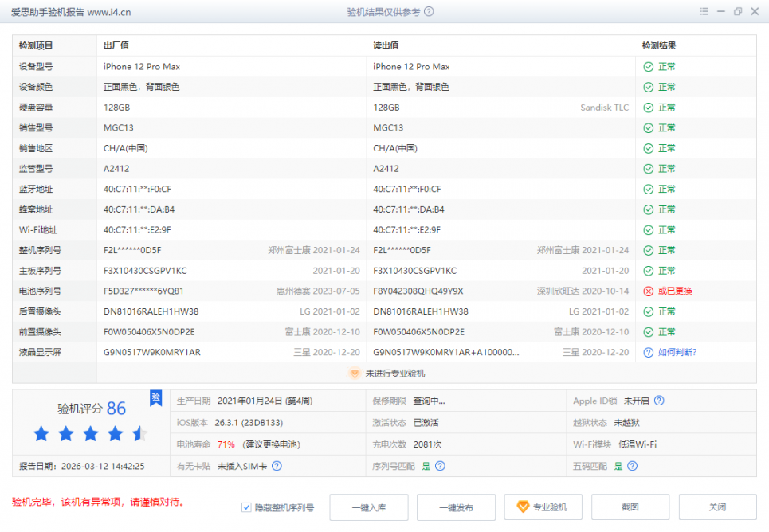Click the green check icon for 设备型号

pyautogui.click(x=649, y=67)
